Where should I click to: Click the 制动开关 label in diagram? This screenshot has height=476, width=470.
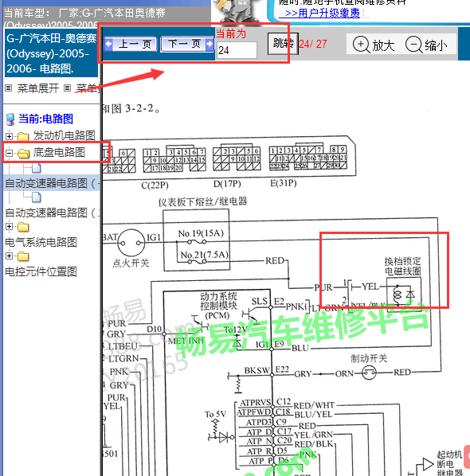(369, 358)
